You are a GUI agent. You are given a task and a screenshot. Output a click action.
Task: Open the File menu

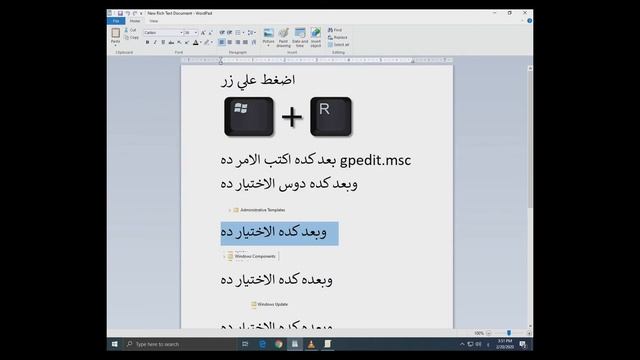pyautogui.click(x=116, y=21)
